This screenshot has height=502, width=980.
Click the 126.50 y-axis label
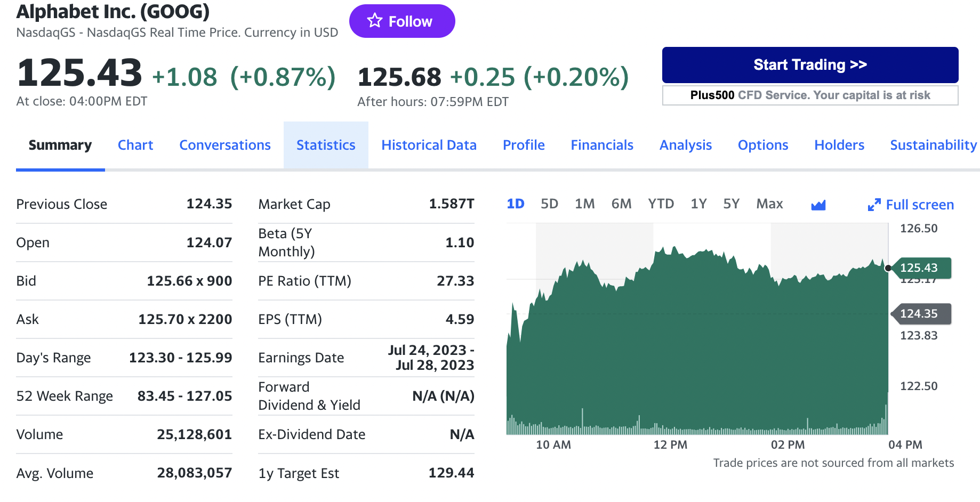919,228
